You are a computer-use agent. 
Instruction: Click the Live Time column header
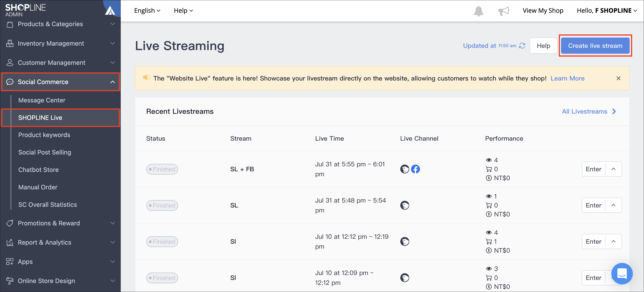329,139
